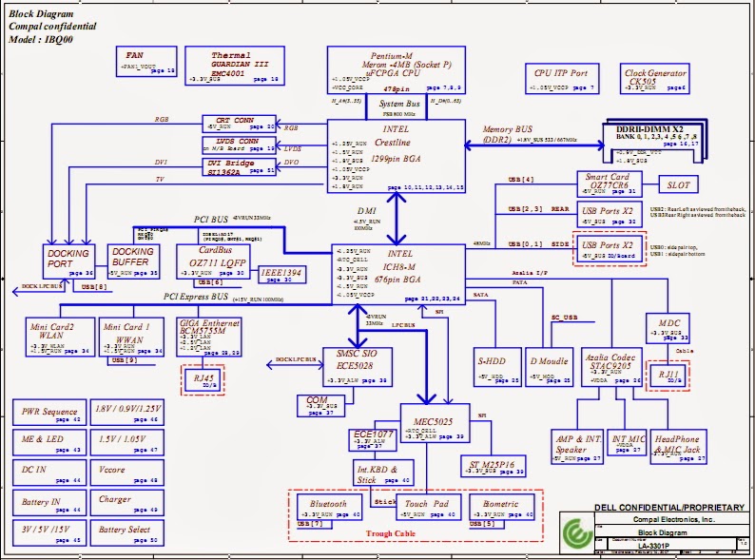Select the Mini Card 1 WWAN block
Image resolution: width=755 pixels, height=560 pixels.
point(131,338)
